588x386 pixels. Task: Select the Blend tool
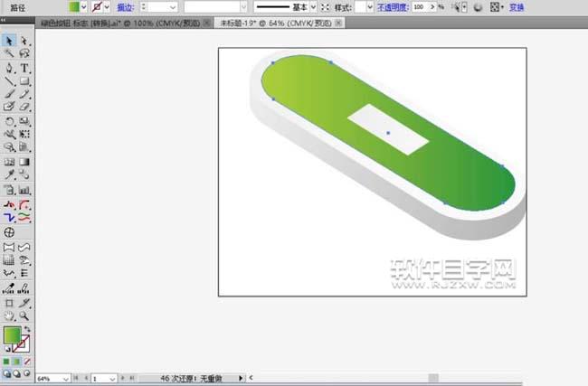point(24,174)
